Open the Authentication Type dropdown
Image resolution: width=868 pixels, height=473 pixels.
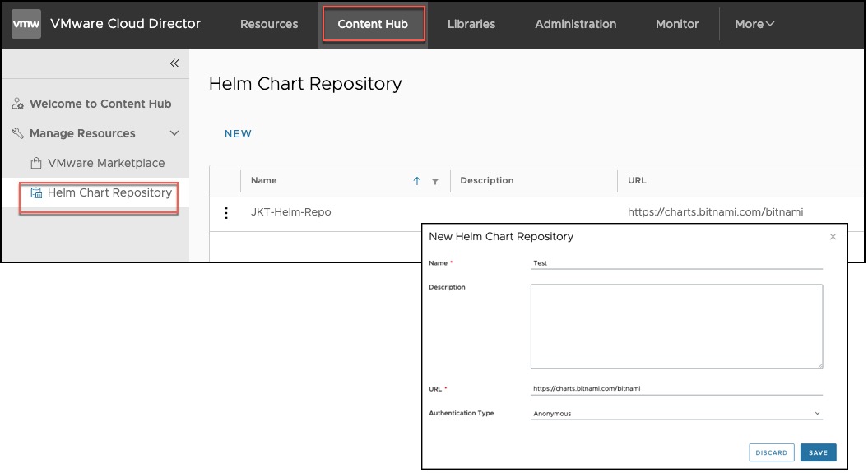point(677,414)
